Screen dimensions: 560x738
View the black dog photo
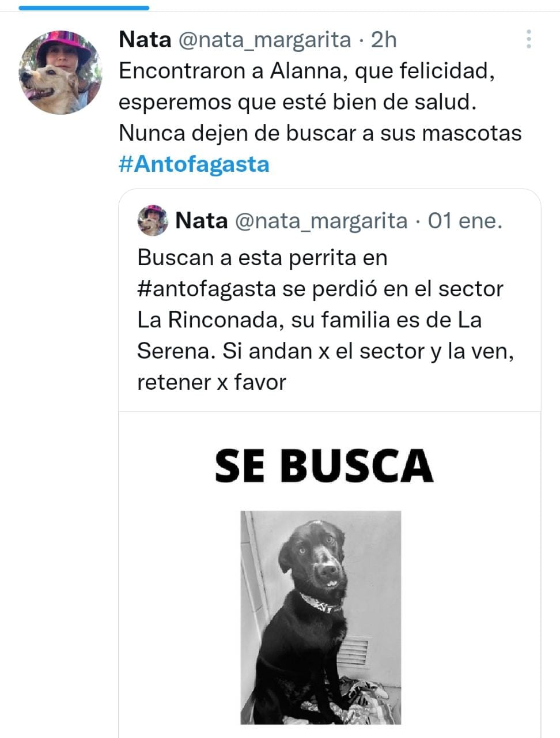coord(320,617)
